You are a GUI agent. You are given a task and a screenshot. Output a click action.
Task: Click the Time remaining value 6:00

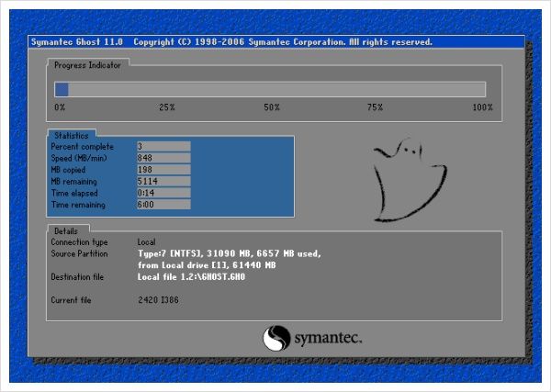coord(163,205)
